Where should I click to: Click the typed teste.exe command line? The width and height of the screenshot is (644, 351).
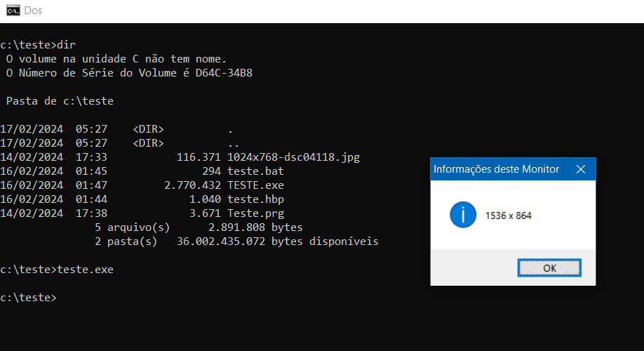click(85, 270)
